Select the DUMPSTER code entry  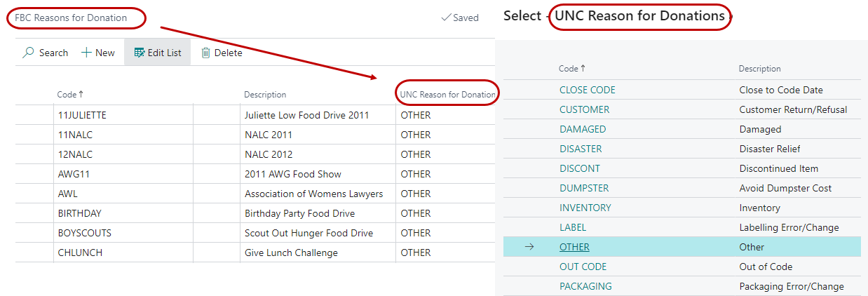583,188
